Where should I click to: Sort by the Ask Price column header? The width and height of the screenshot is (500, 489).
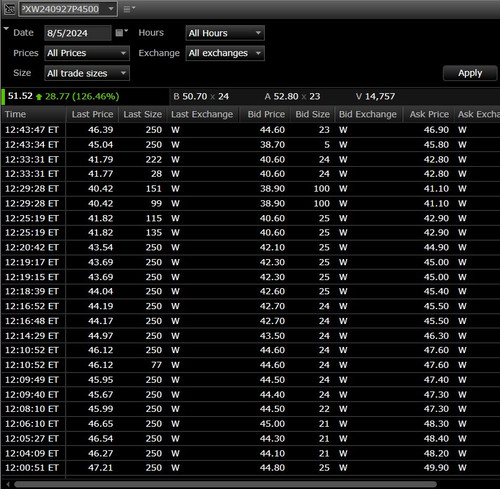pos(429,114)
